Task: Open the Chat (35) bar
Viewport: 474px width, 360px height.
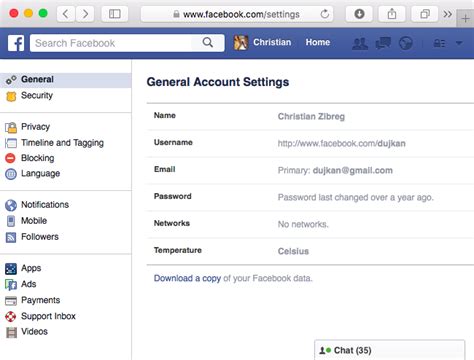Action: click(x=389, y=350)
